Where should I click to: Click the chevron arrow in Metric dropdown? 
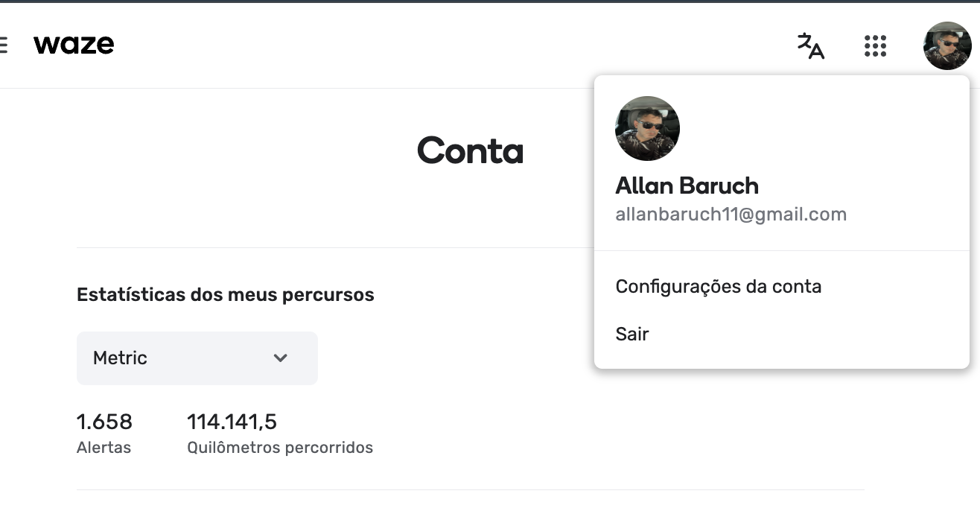click(280, 358)
